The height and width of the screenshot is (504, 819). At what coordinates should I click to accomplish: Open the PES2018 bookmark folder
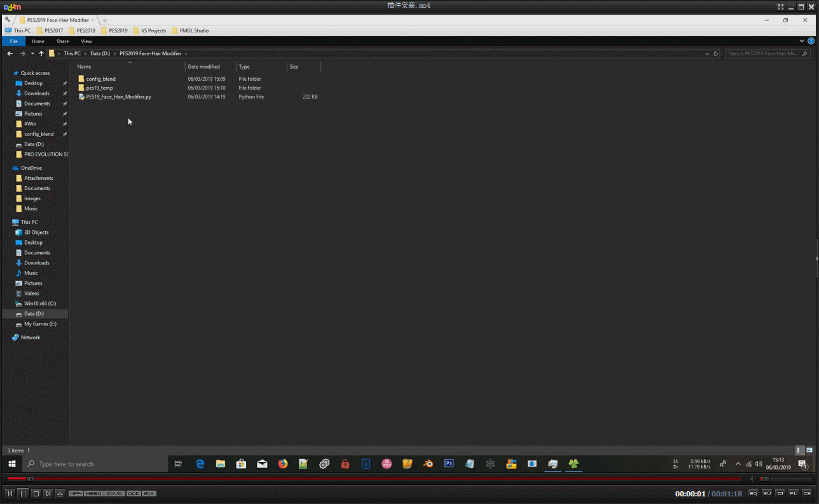[x=82, y=31]
